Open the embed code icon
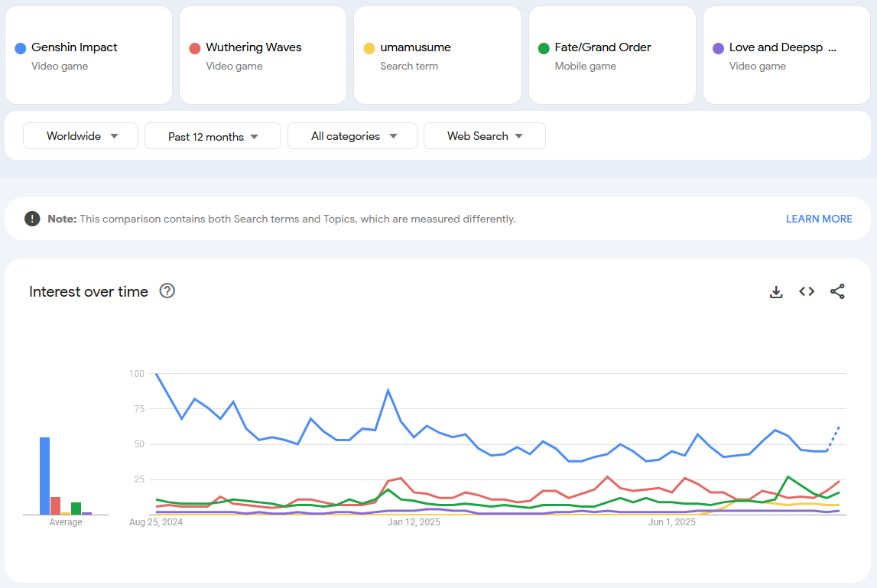The image size is (877, 588). pos(807,291)
